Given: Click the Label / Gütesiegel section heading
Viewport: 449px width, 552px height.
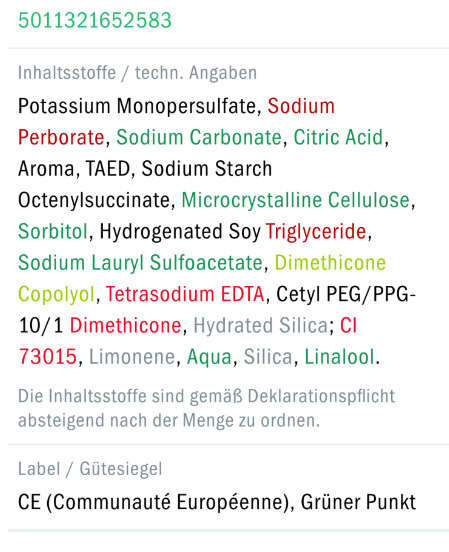Looking at the screenshot, I should click(90, 469).
